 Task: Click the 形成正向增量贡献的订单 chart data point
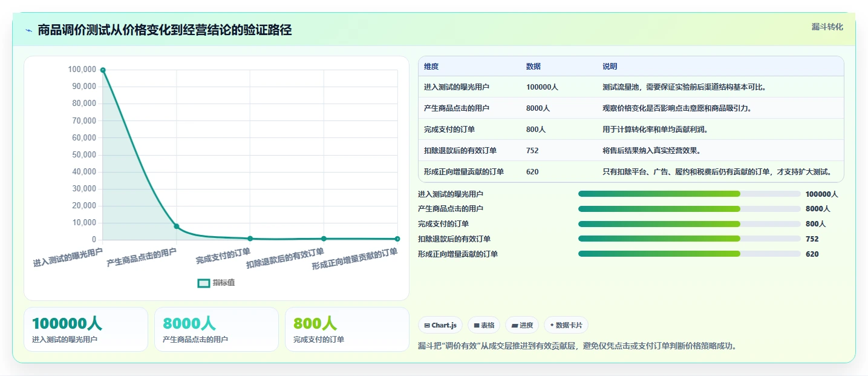click(x=397, y=239)
